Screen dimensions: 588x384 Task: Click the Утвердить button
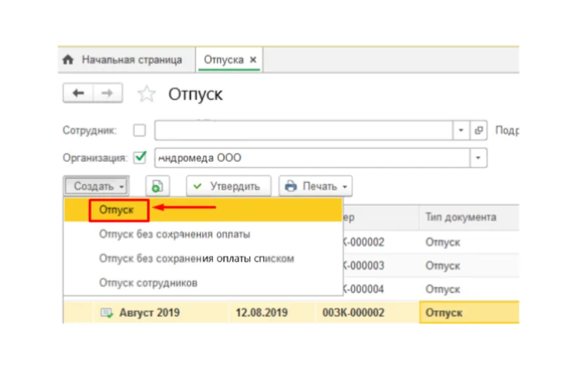pyautogui.click(x=229, y=186)
